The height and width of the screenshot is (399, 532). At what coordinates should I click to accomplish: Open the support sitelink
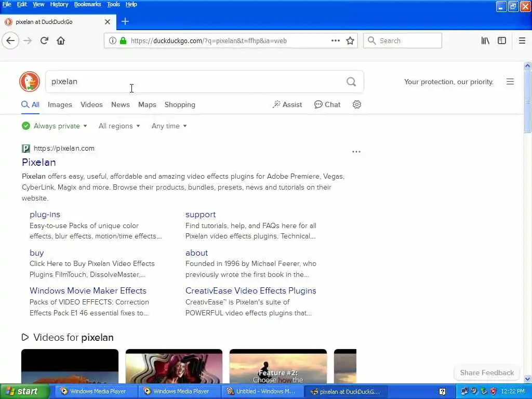coord(201,215)
